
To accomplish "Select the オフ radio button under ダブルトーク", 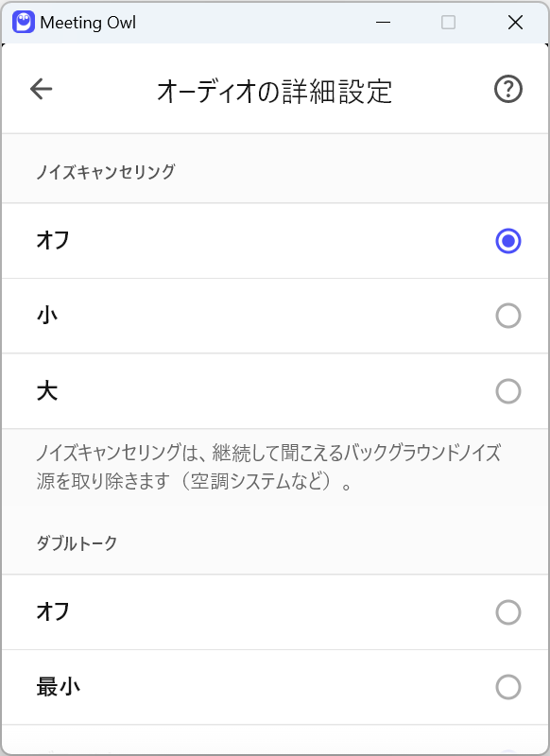I will tap(508, 612).
